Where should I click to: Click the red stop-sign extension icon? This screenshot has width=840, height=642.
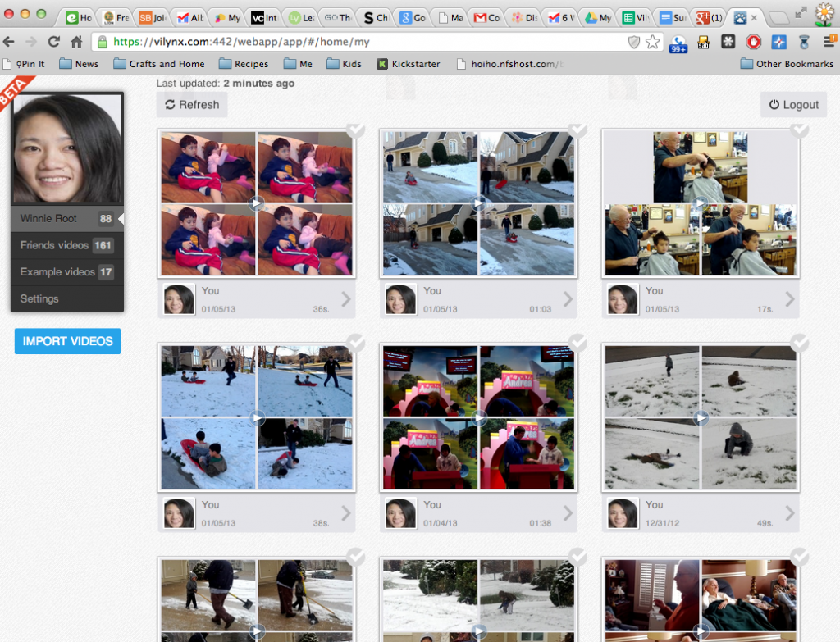[x=753, y=42]
